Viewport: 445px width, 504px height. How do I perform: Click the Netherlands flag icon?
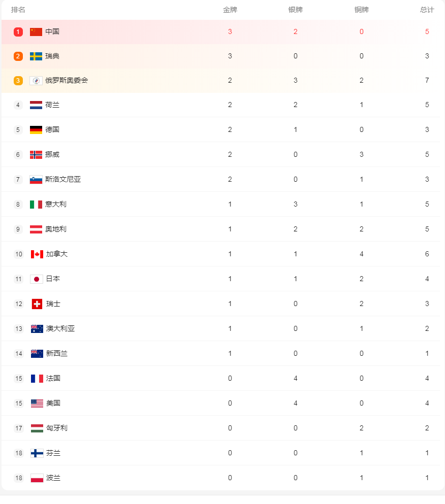(36, 105)
